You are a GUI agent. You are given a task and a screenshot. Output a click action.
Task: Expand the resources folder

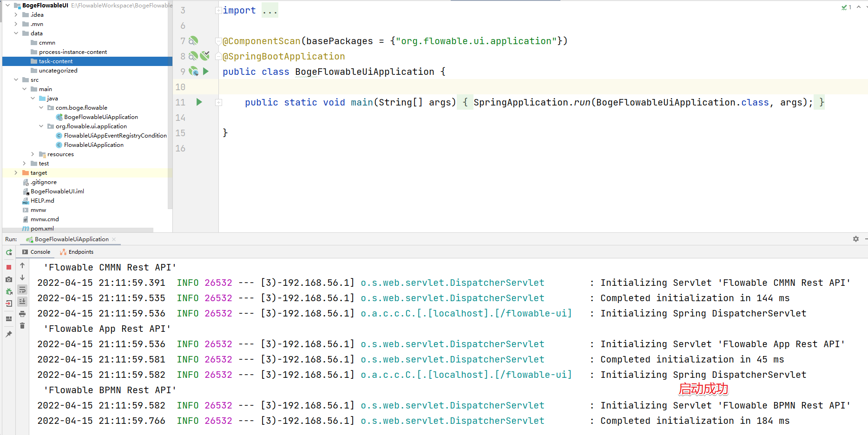click(33, 154)
